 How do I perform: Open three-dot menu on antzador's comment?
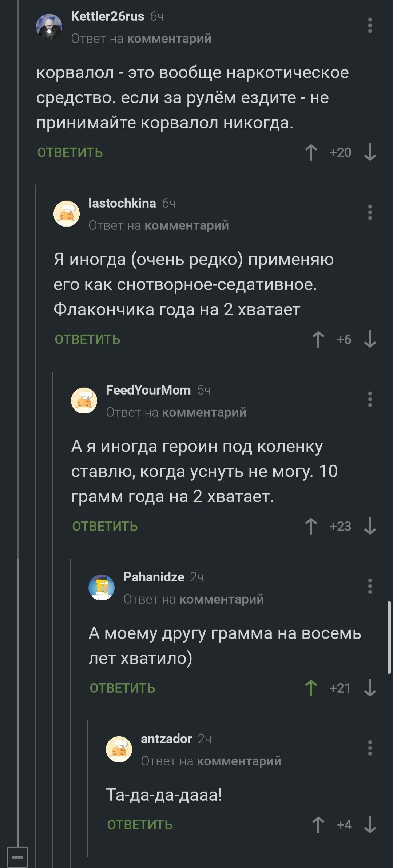click(370, 748)
